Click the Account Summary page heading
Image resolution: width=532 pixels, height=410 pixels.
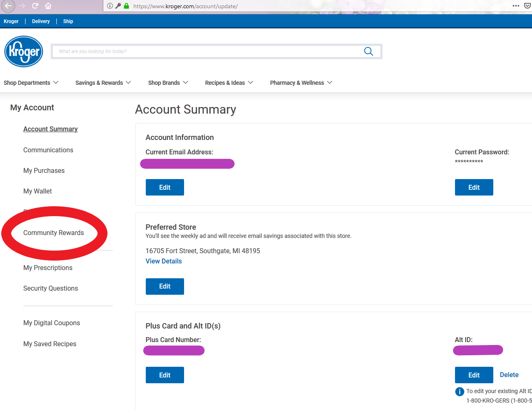tap(185, 109)
